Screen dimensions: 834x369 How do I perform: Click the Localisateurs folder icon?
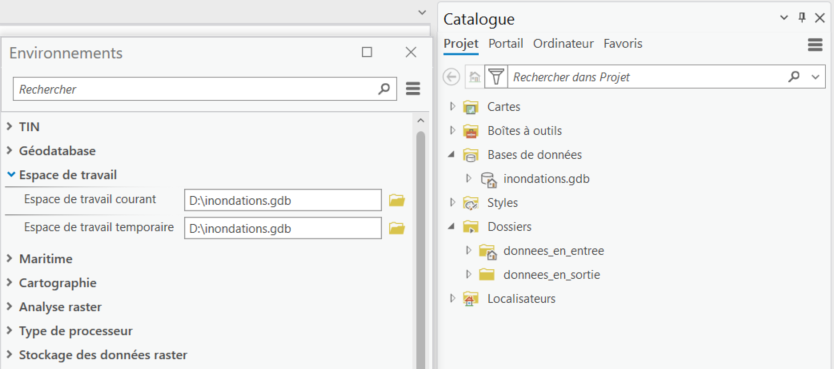(471, 299)
